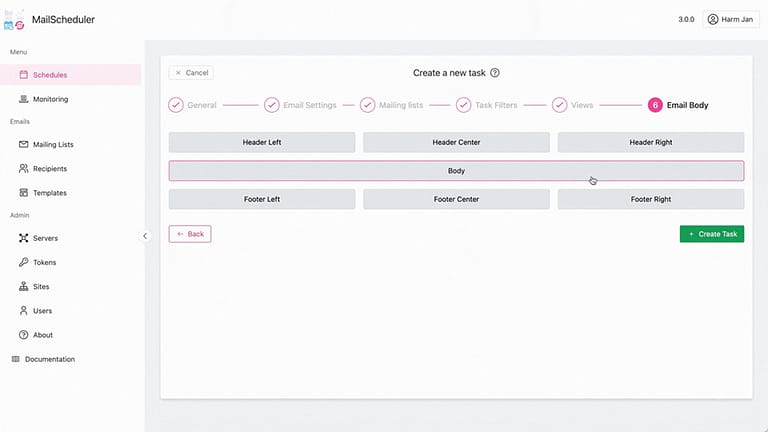Open the help question mark icon
This screenshot has width=768, height=432.
(x=495, y=73)
